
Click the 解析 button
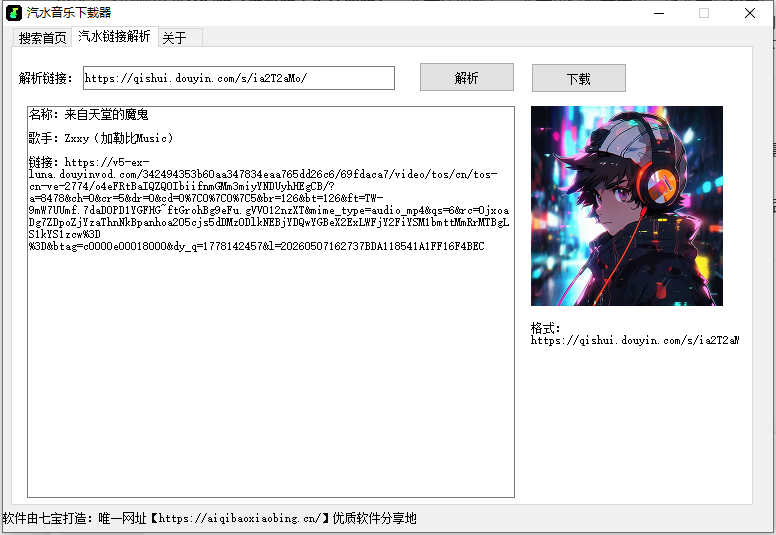pyautogui.click(x=467, y=77)
